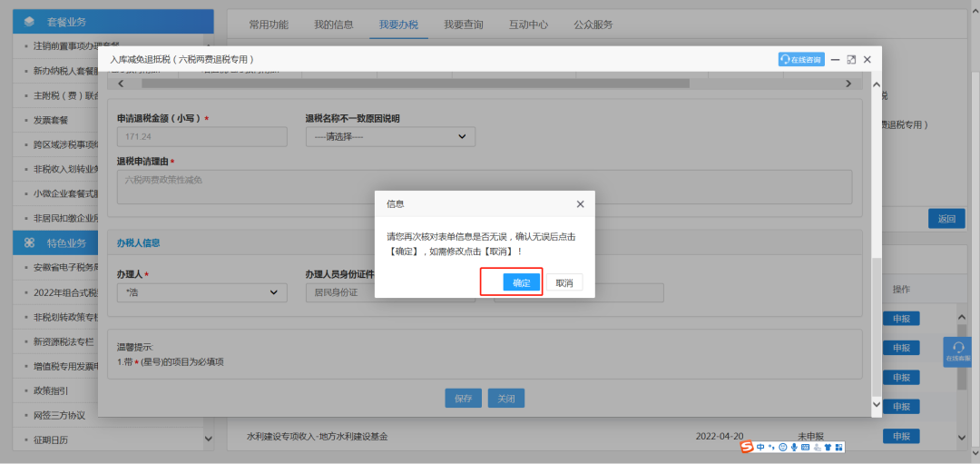This screenshot has width=980, height=464.
Task: Click the Sogou S logo icon
Action: (747, 447)
